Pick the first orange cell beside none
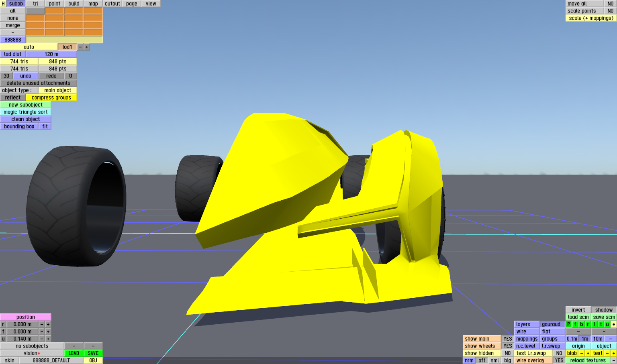This screenshot has height=364, width=617. 35,18
